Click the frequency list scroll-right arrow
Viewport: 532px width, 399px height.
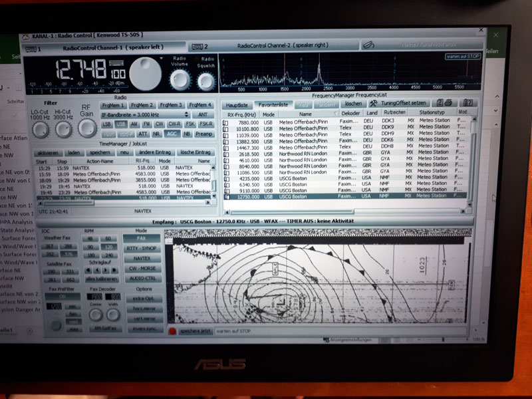coord(462,211)
